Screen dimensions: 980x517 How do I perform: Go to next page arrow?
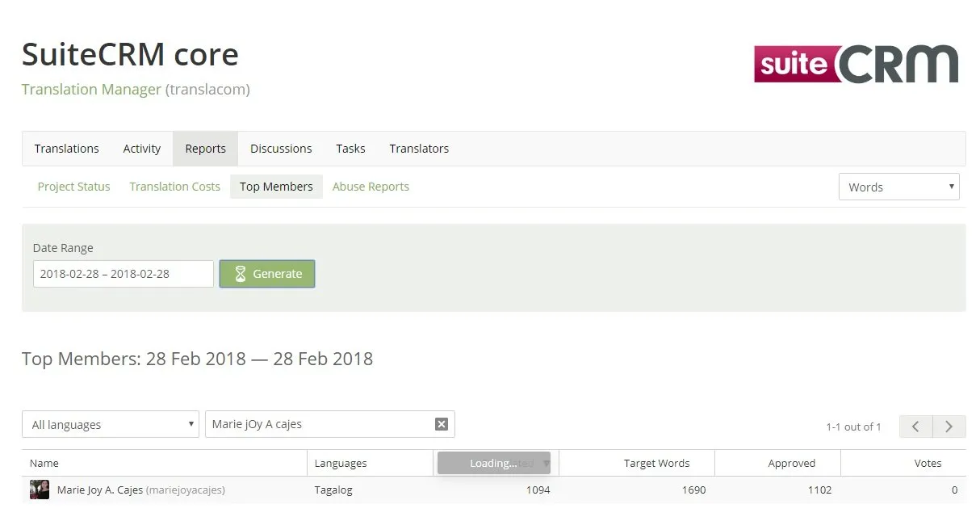[x=949, y=427]
